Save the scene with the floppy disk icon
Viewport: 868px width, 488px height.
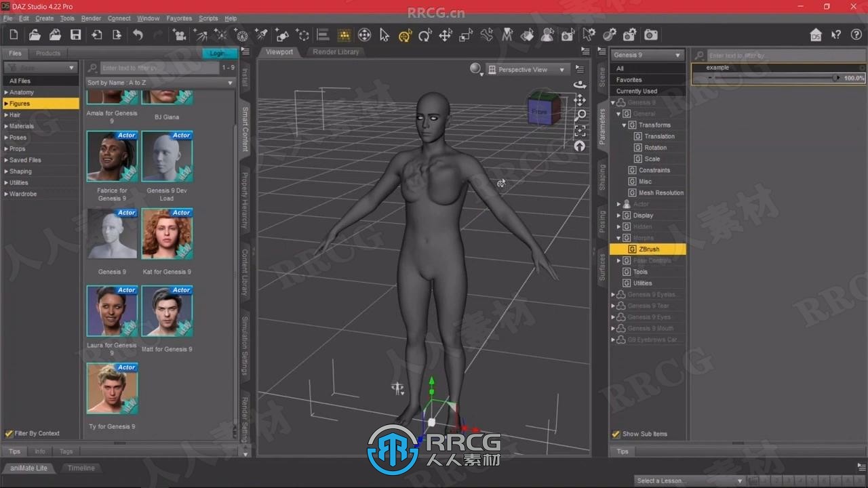click(76, 35)
